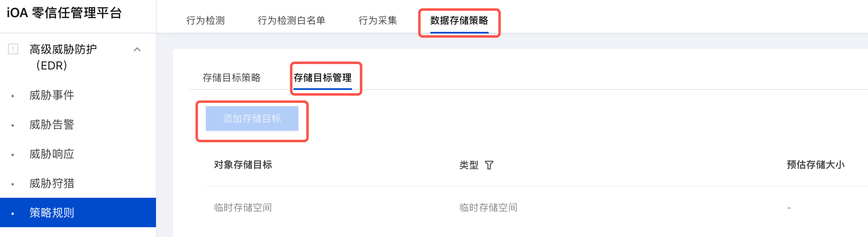The image size is (868, 237).
Task: Click the 预估存储大小 column header
Action: coord(815,165)
